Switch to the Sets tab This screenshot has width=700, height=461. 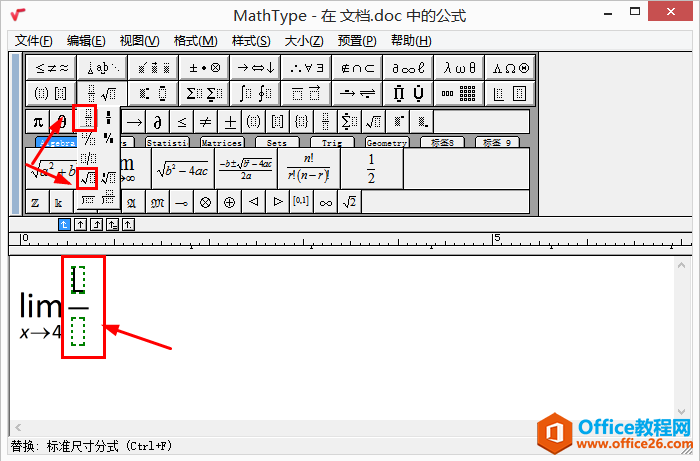(277, 142)
